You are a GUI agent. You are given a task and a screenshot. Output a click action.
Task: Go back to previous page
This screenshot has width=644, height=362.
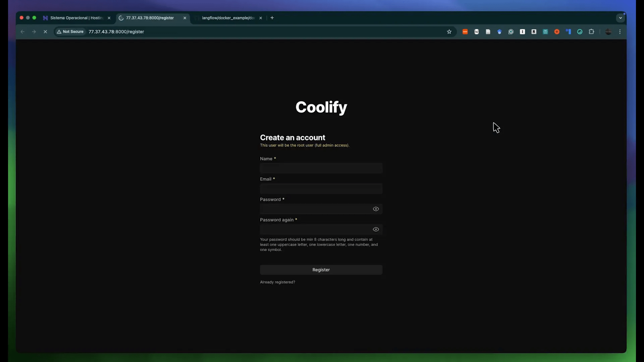(x=22, y=32)
